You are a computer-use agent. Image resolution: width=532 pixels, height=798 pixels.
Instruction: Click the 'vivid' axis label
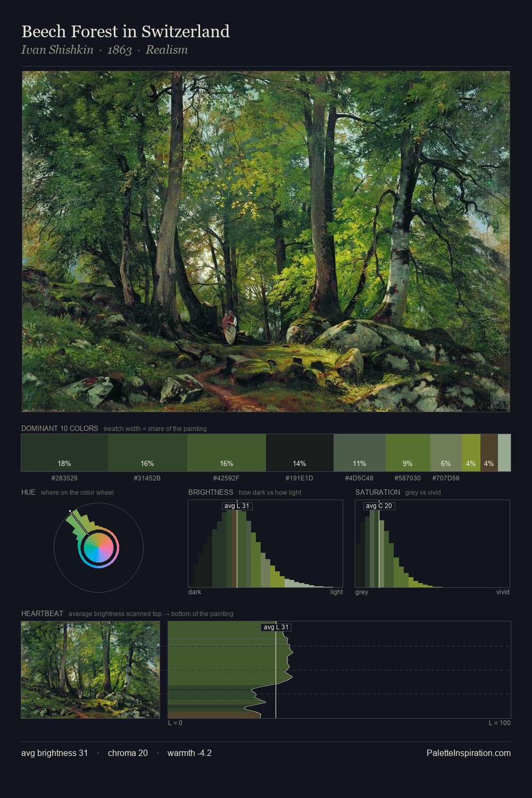point(503,592)
